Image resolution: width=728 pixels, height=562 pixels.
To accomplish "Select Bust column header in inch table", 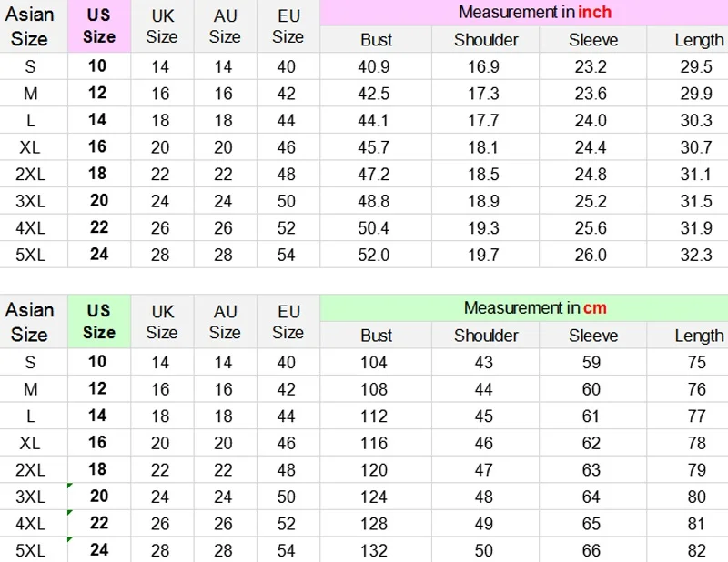I will [x=376, y=40].
